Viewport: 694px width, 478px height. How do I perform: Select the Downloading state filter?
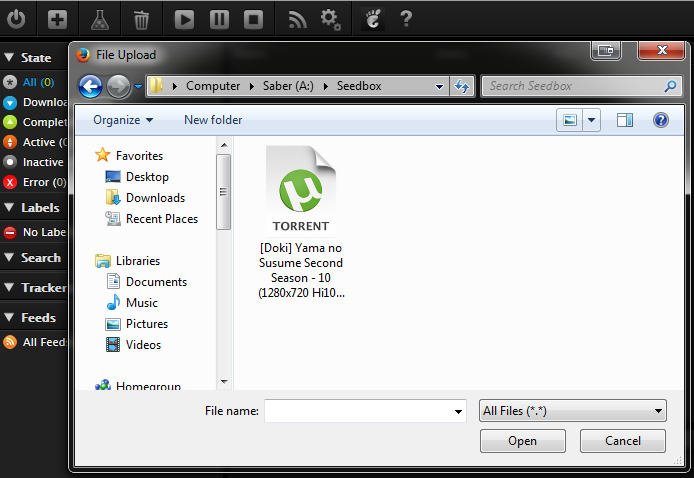click(x=35, y=102)
